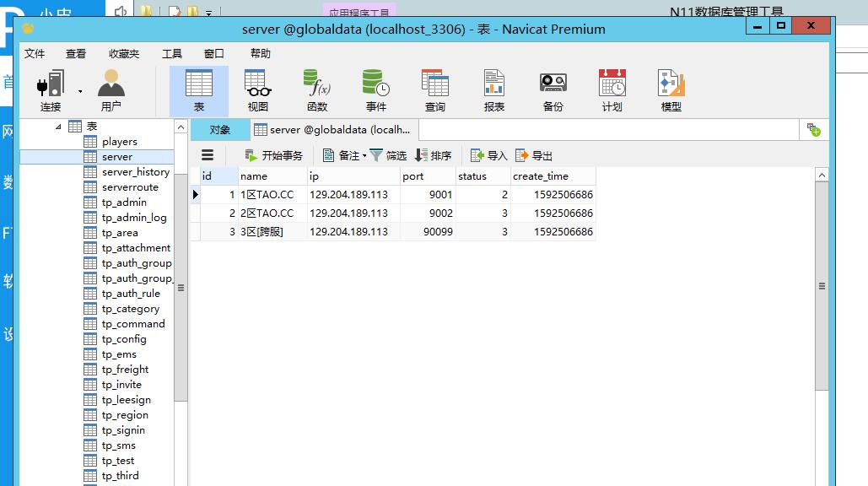Open the 查询 (Query) toolbar icon
This screenshot has height=486, width=868.
[434, 89]
